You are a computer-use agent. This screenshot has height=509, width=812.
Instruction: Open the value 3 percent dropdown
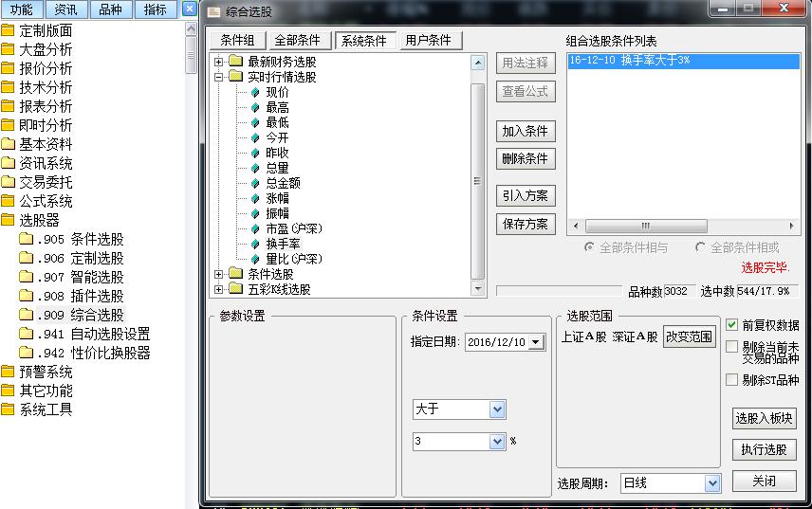[x=497, y=442]
